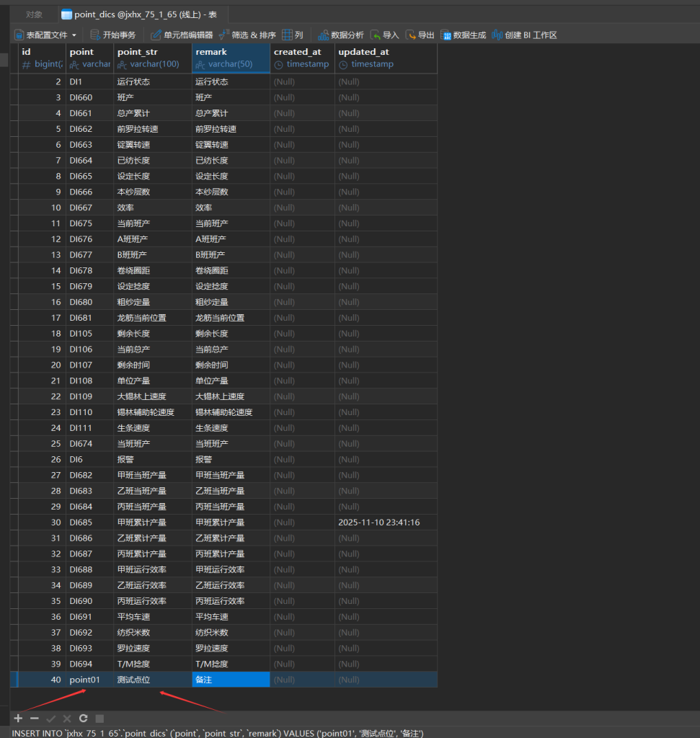
Task: Discard changes with the X icon
Action: 67,719
